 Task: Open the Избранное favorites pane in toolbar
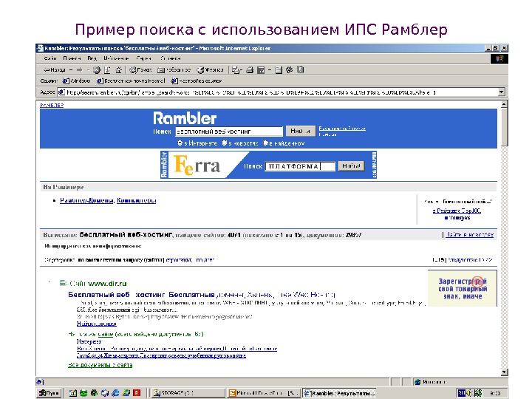tap(174, 70)
